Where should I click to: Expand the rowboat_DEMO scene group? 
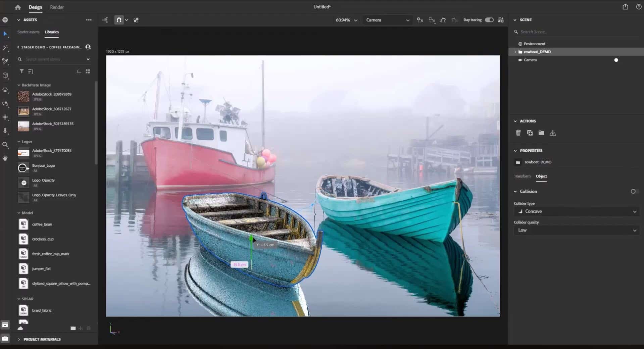pyautogui.click(x=515, y=52)
